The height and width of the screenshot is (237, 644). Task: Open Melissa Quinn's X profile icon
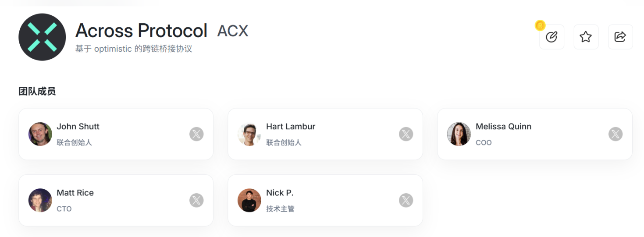[616, 134]
